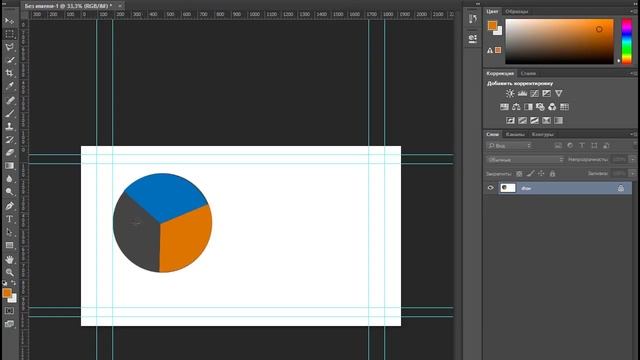Select the Pen tool
The height and width of the screenshot is (360, 640).
click(x=9, y=206)
